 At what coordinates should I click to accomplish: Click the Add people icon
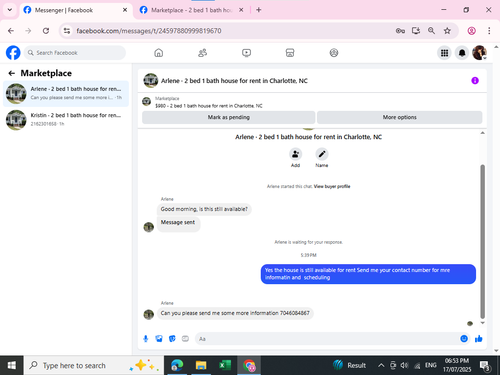coord(295,154)
